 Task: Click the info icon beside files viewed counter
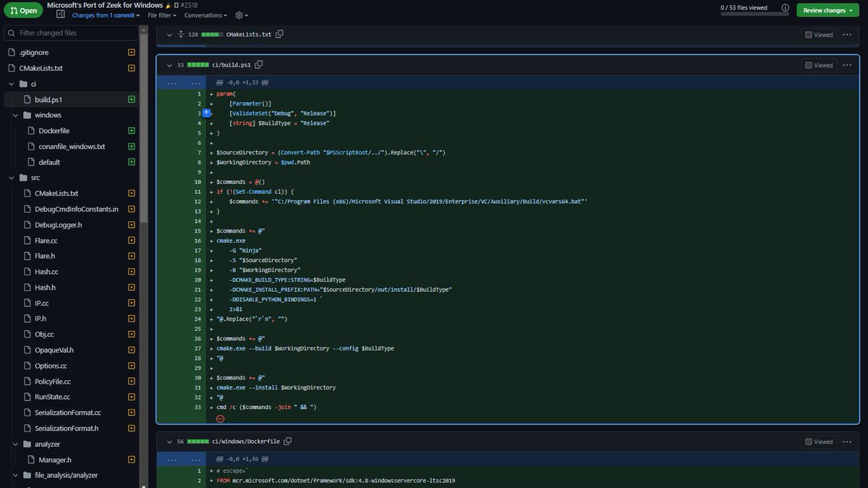(x=785, y=7)
